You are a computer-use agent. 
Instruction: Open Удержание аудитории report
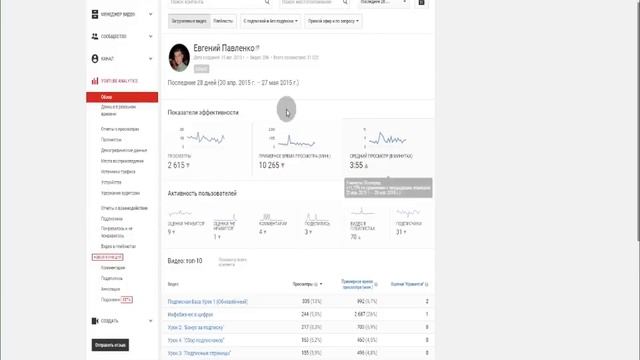[x=120, y=193]
